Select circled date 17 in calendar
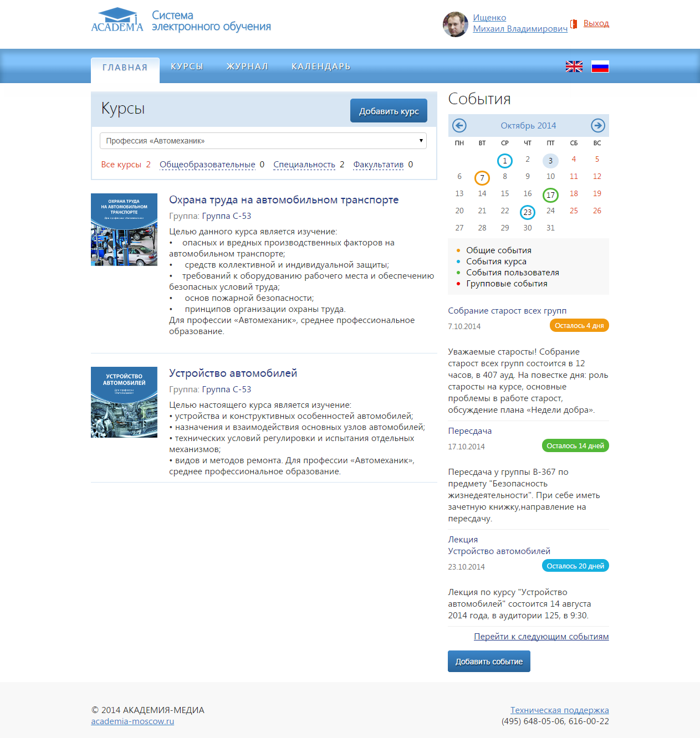This screenshot has height=738, width=700. tap(550, 195)
